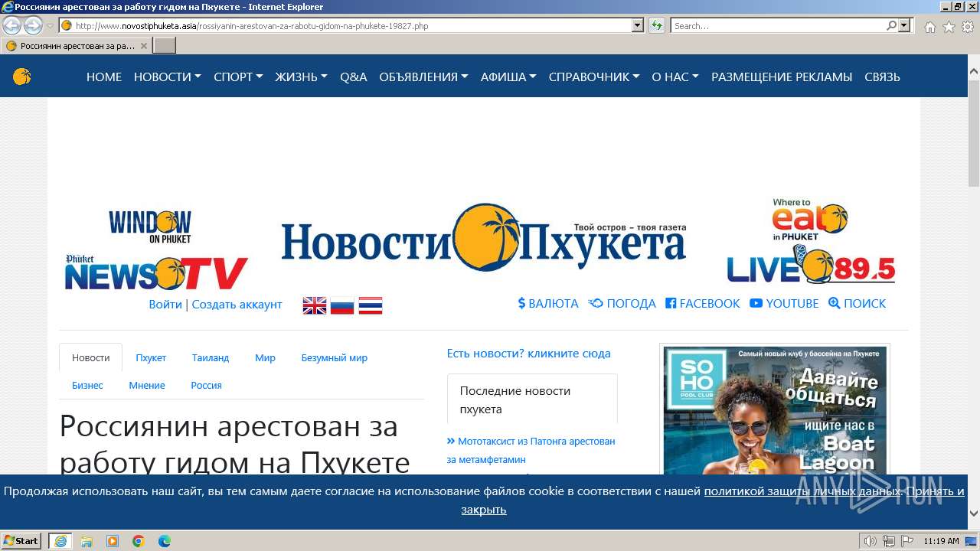Launch Edge from the taskbar
Viewport: 980px width, 551px height.
[164, 541]
